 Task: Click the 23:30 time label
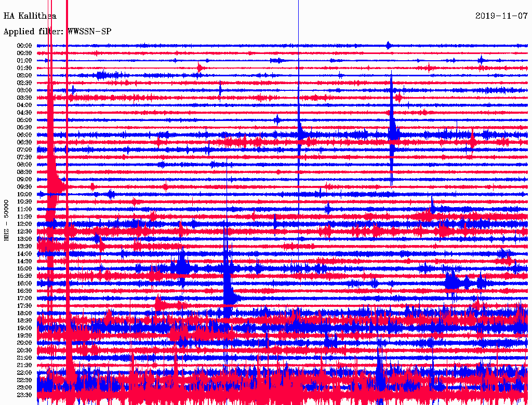pos(24,395)
